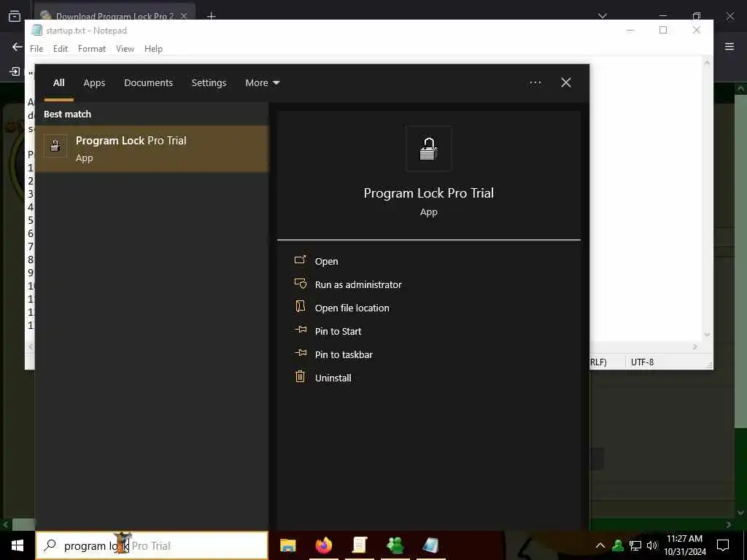Click the large padlock app icon in preview
This screenshot has width=747, height=560.
pyautogui.click(x=428, y=149)
